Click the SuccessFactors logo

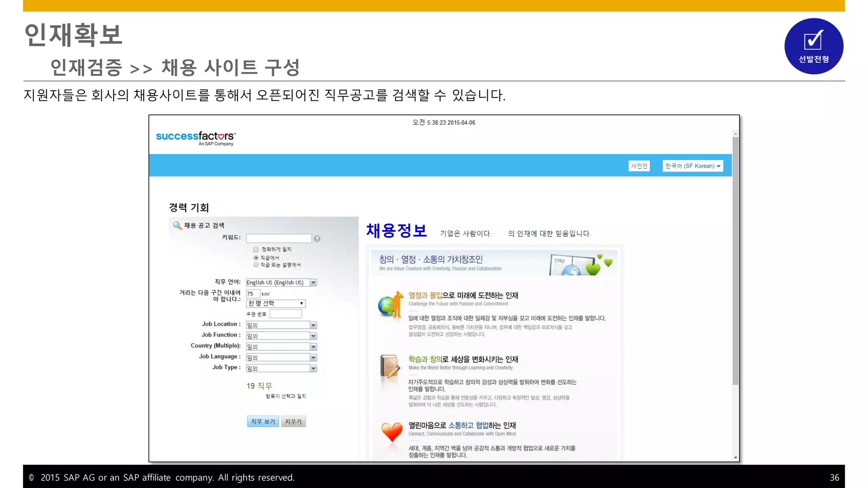point(196,138)
